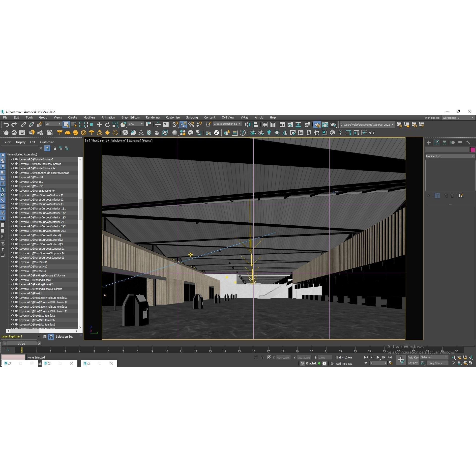The height and width of the screenshot is (476, 476).
Task: Click the Set Key button
Action: click(x=413, y=363)
